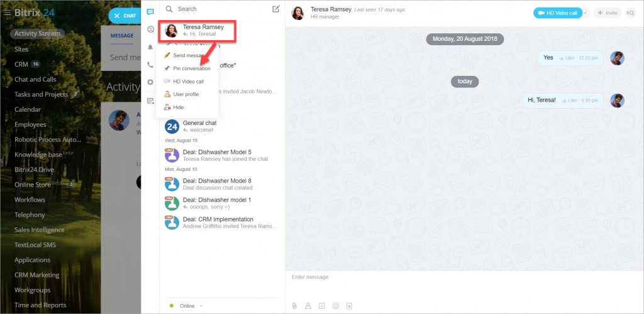Click the "Hi, Teresa!" message bubble
The width and height of the screenshot is (644, 314).
563,100
